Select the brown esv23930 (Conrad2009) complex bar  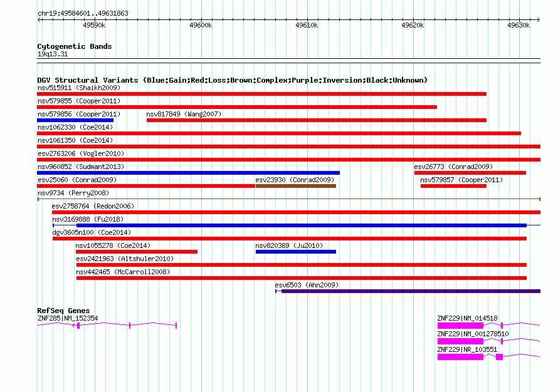coord(296,186)
